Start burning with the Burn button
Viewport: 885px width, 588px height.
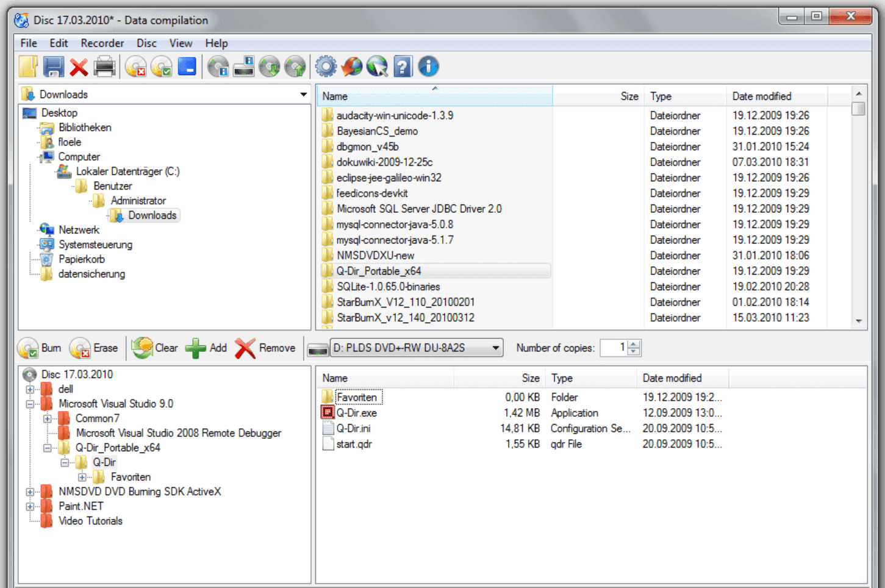coord(40,348)
